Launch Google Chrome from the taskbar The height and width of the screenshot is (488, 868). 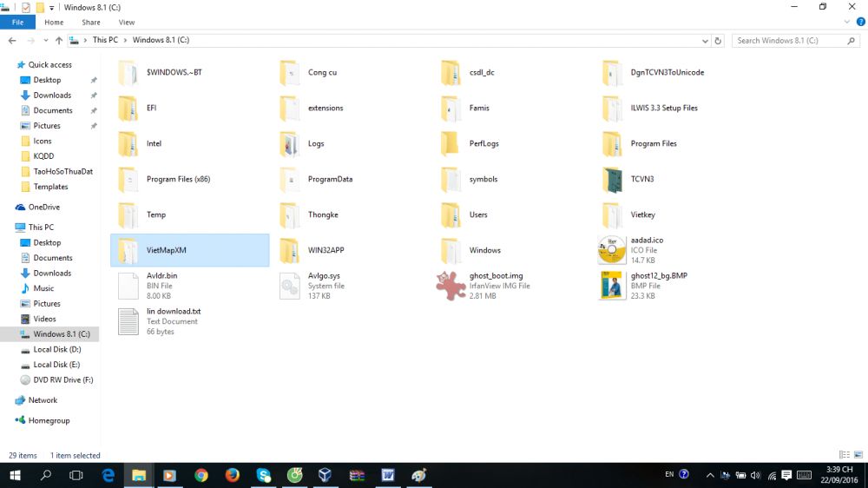click(x=201, y=475)
